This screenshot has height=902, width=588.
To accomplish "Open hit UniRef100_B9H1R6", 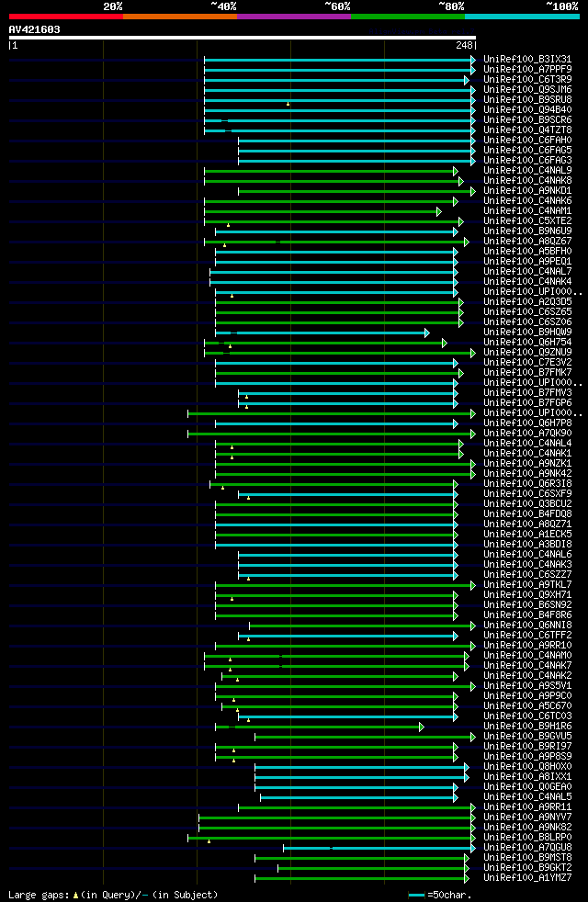I will point(527,726).
